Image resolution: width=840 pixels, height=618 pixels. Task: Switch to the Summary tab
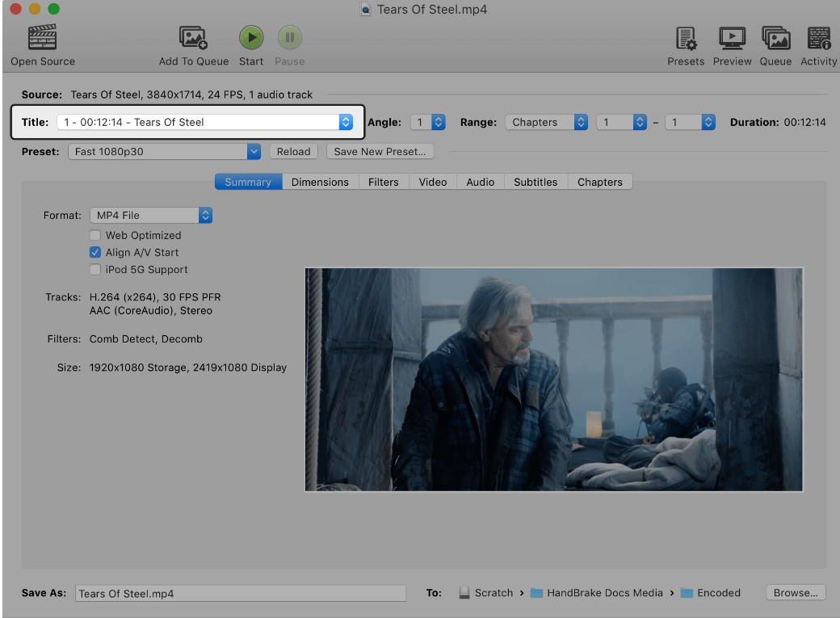[x=248, y=182]
